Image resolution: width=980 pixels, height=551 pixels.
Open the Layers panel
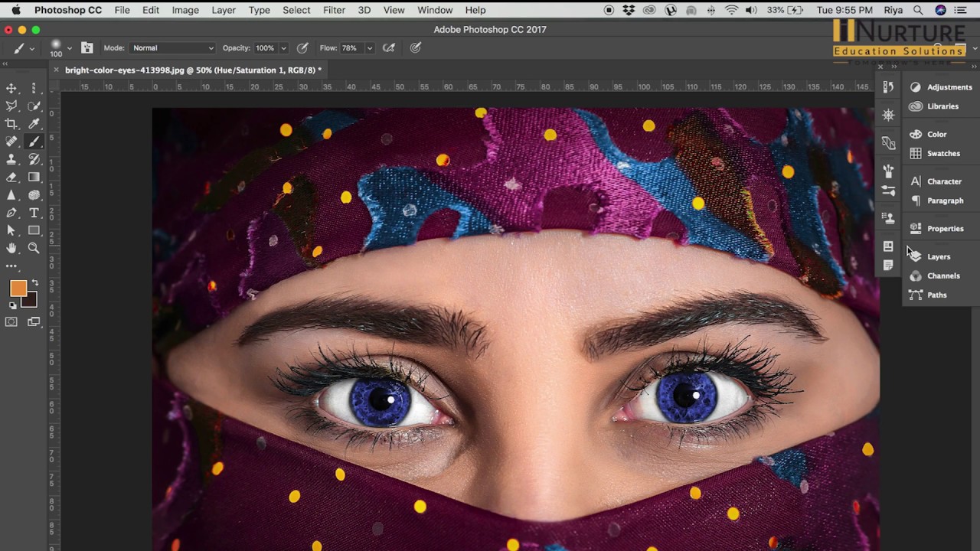(938, 256)
